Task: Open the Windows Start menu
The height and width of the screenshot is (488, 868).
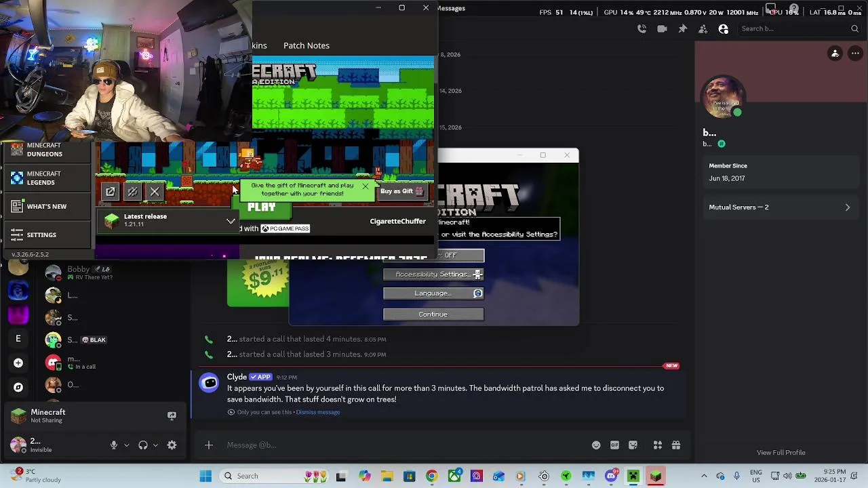Action: click(205, 476)
